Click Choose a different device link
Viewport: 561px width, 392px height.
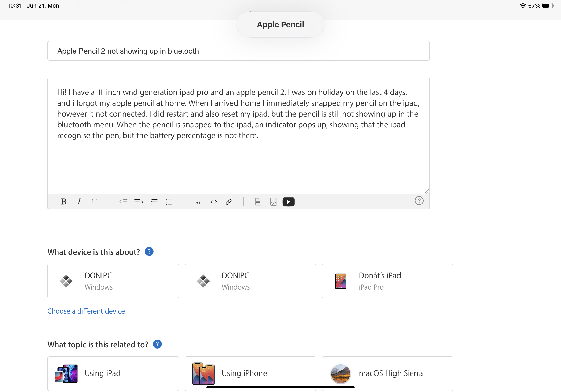pyautogui.click(x=86, y=311)
